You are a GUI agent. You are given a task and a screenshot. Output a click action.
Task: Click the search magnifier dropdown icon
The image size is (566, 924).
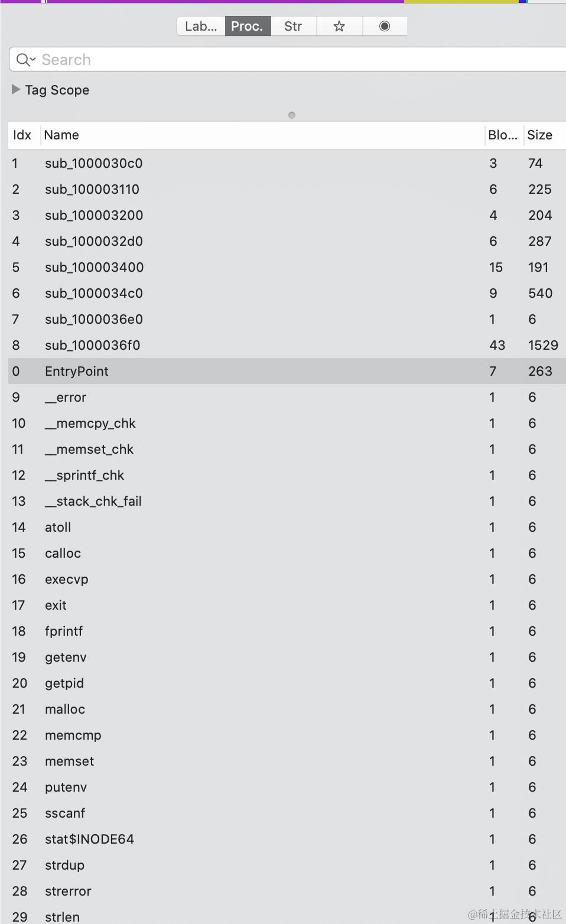coord(26,60)
